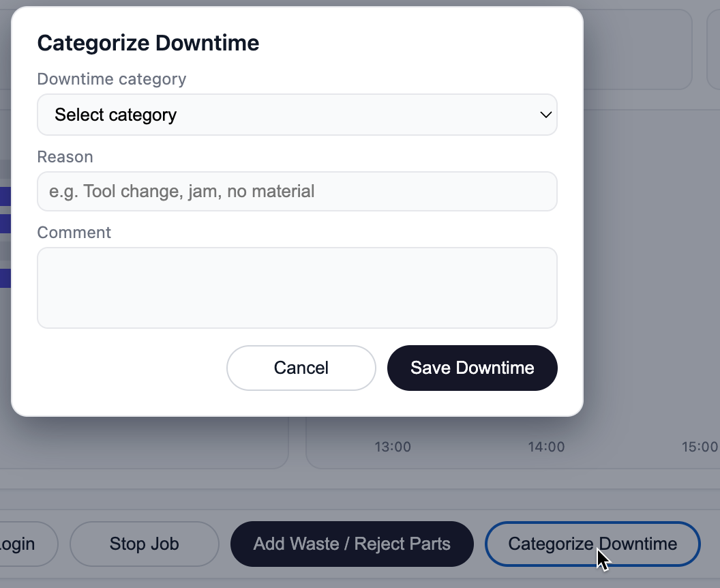Cancel the Categorize Downtime dialog

pyautogui.click(x=301, y=368)
